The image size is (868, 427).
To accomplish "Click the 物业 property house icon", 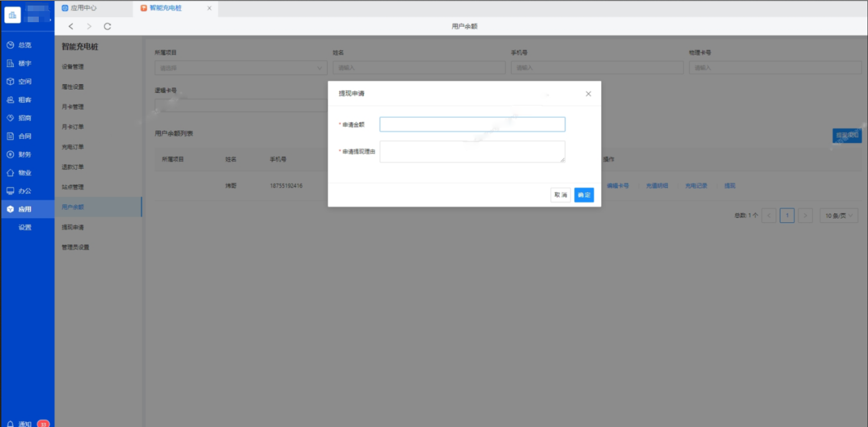I will pyautogui.click(x=10, y=173).
